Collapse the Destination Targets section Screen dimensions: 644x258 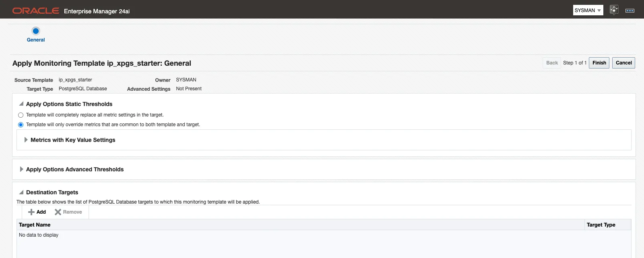pos(21,192)
